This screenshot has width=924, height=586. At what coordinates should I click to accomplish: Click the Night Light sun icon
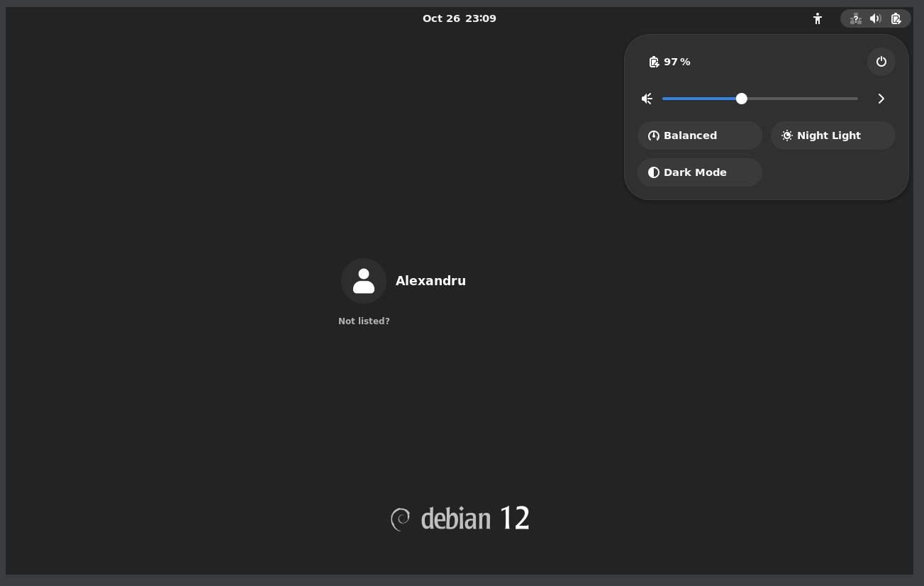click(786, 135)
